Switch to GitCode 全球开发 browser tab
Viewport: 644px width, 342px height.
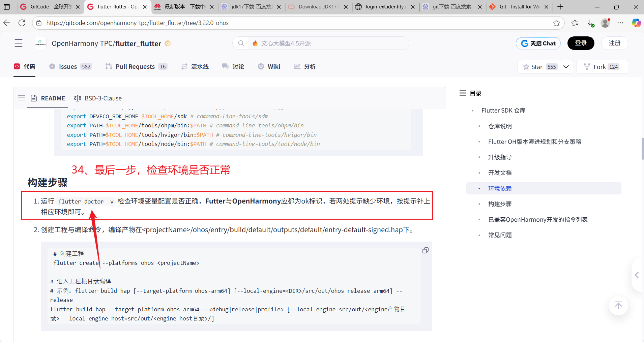coord(50,7)
